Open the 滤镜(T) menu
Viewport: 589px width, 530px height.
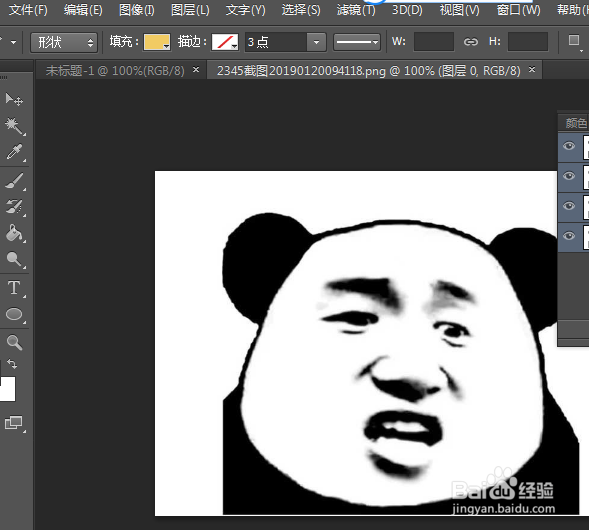click(356, 10)
